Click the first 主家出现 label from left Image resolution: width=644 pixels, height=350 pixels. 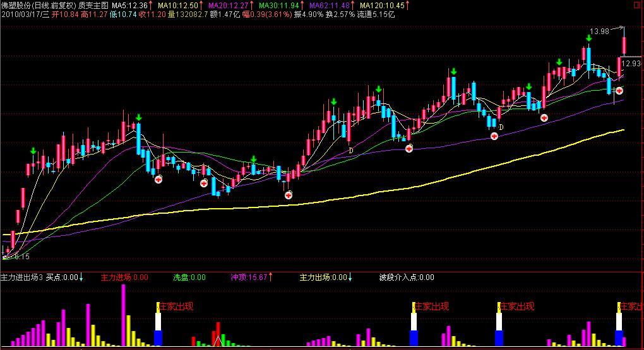176,306
